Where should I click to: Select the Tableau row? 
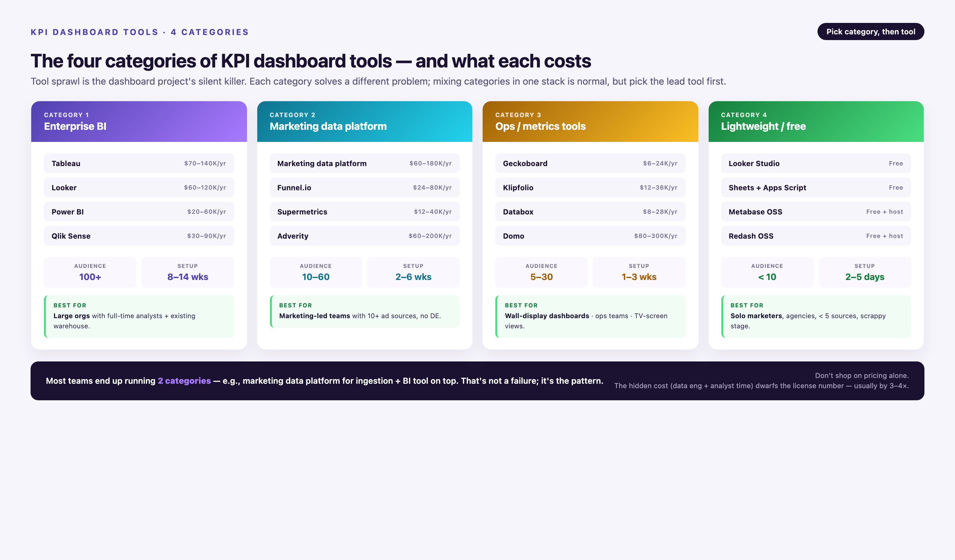(139, 163)
